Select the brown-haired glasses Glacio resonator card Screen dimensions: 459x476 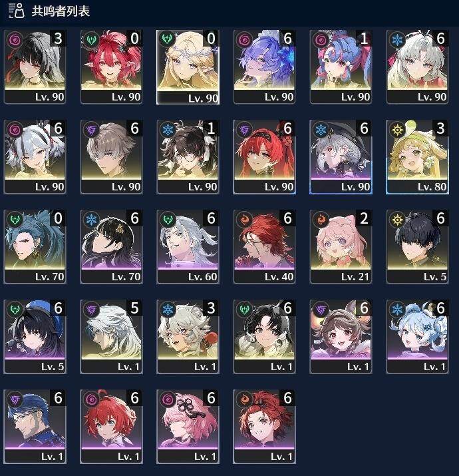click(188, 156)
